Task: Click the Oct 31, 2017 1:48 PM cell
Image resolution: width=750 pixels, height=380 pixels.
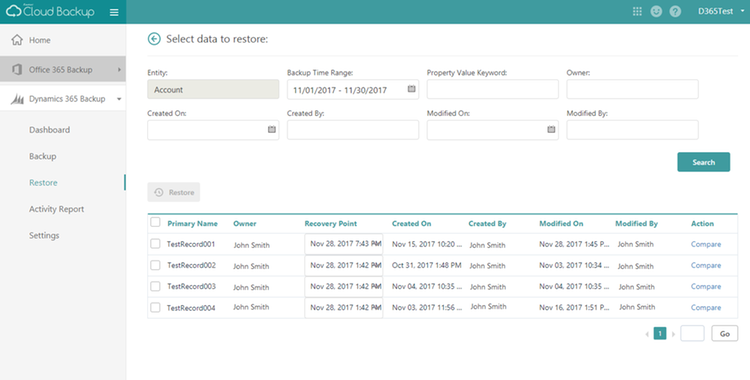Action: point(427,265)
